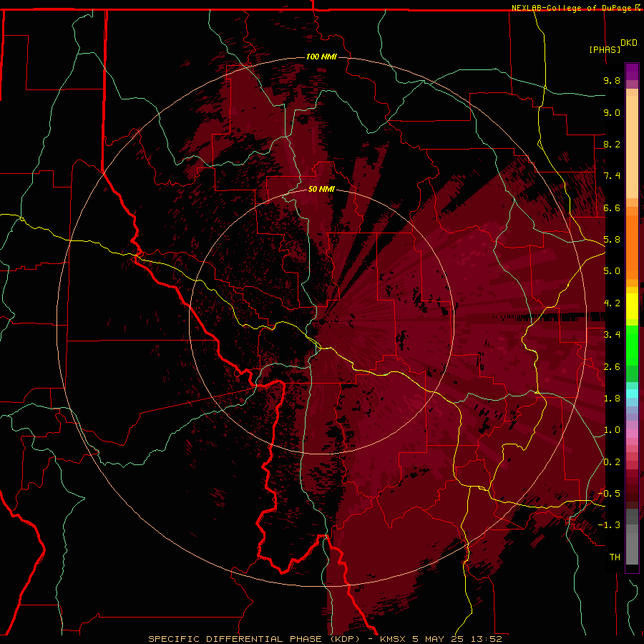Click the 7.4 scale value
The height and width of the screenshot is (644, 644).
612,176
